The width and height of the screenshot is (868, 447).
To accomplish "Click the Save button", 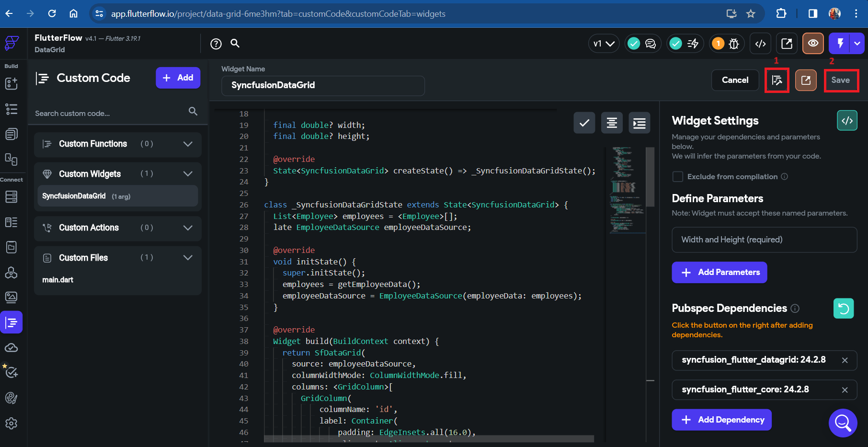I will tap(841, 80).
